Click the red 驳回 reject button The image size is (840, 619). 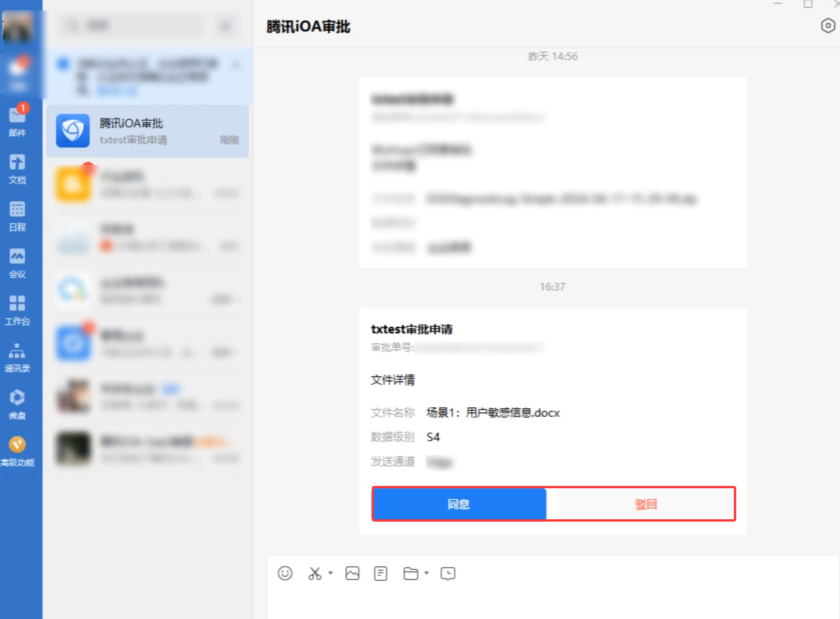point(646,504)
